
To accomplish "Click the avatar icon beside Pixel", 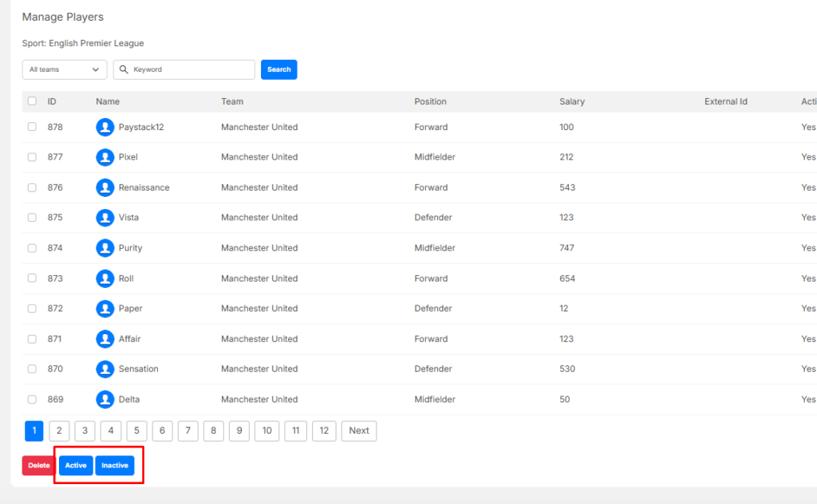I will [105, 157].
